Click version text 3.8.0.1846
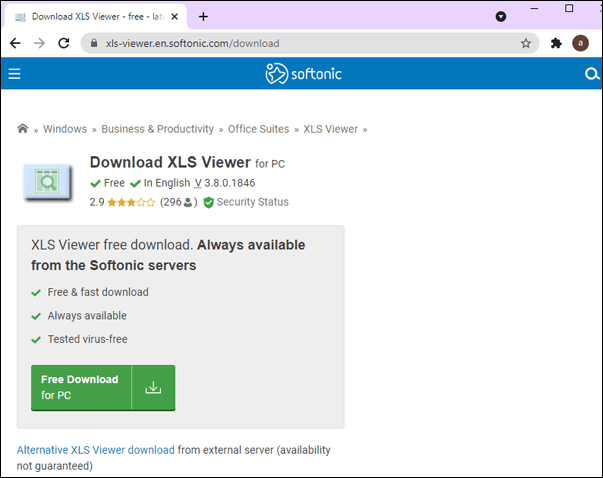Image resolution: width=603 pixels, height=478 pixels. click(x=230, y=183)
